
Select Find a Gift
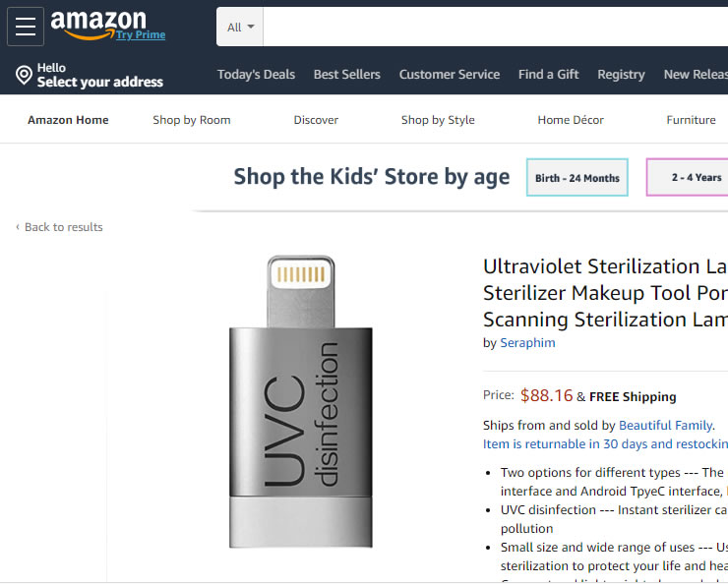(x=549, y=74)
